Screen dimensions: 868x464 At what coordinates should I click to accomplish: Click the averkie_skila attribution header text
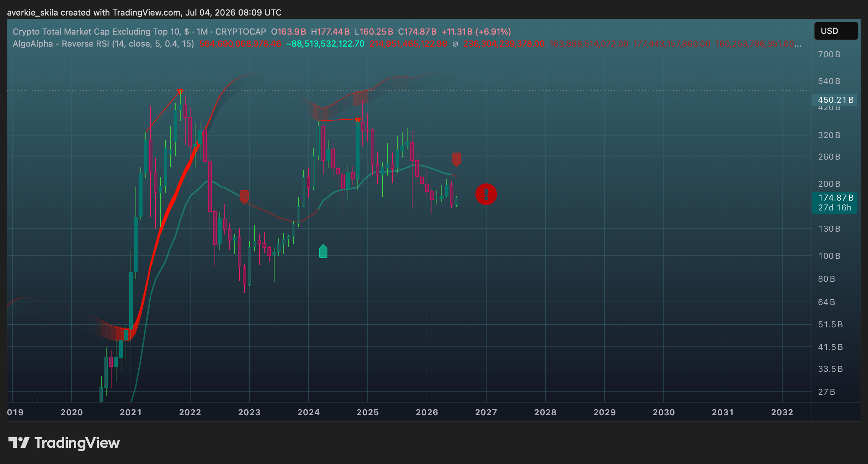click(144, 13)
